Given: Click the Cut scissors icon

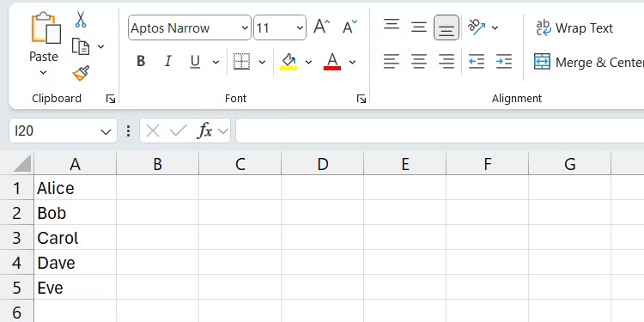Looking at the screenshot, I should click(x=81, y=19).
